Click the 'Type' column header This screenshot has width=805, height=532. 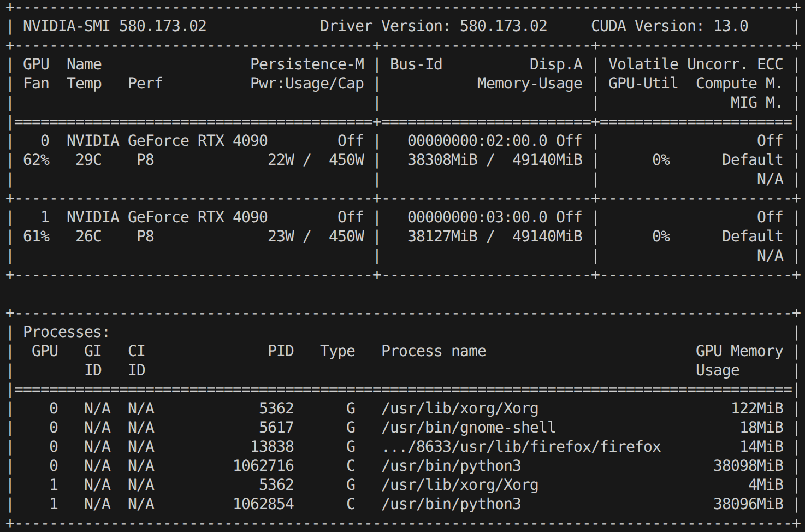coord(338,351)
